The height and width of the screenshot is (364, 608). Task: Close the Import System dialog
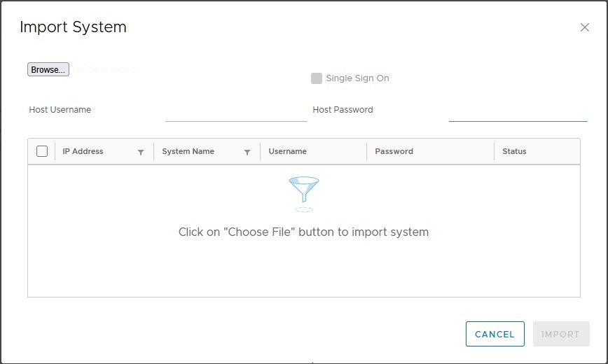click(x=585, y=27)
